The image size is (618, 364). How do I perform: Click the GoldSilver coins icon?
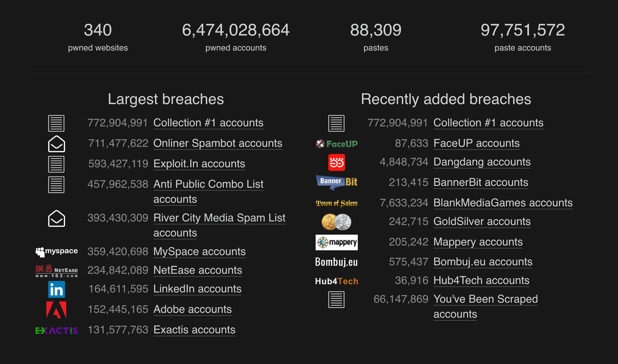point(336,222)
